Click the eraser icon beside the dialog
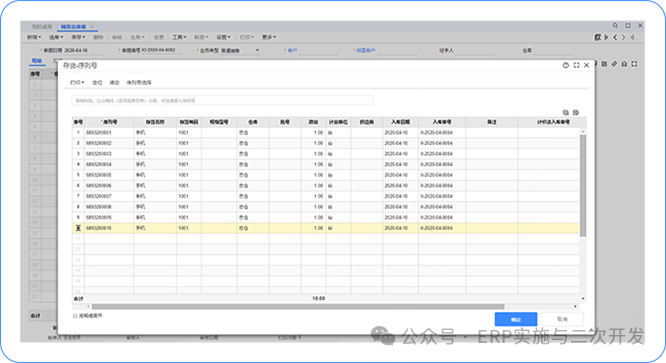The height and width of the screenshot is (363, 666). click(x=614, y=64)
